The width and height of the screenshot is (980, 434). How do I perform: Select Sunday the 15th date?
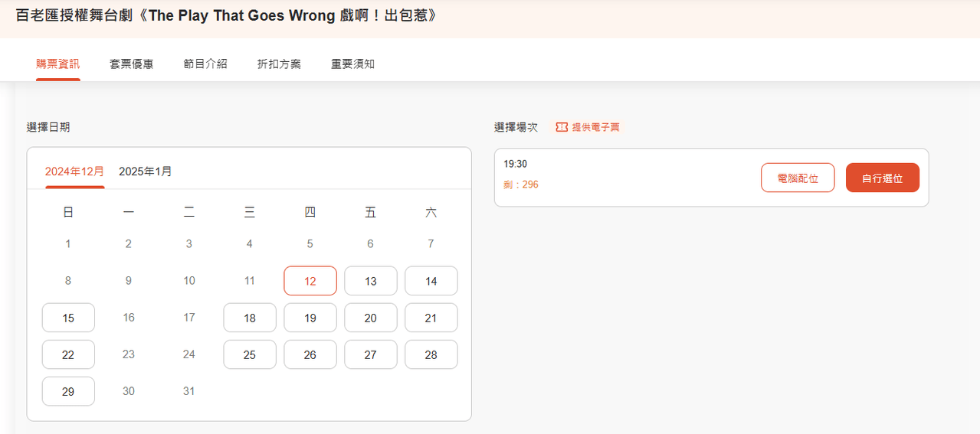[68, 318]
